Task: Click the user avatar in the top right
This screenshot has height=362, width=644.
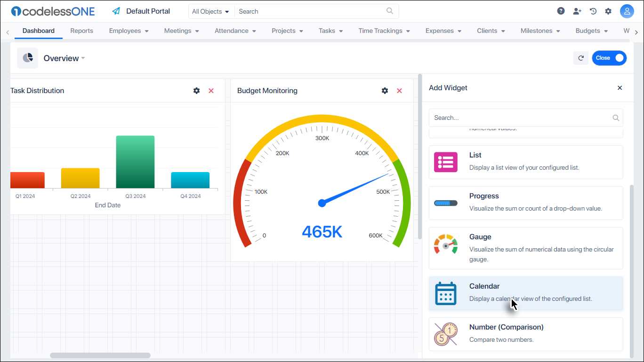Action: tap(627, 10)
